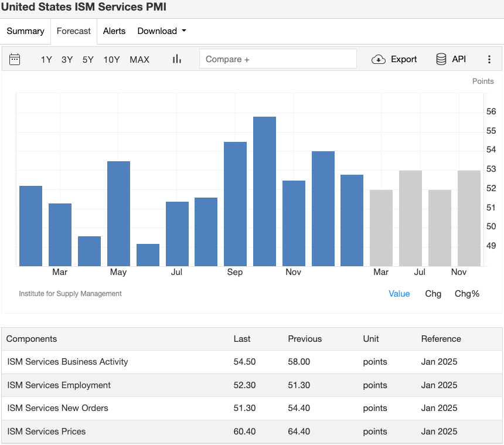This screenshot has width=504, height=445.
Task: Select the MAX time range
Action: 139,59
